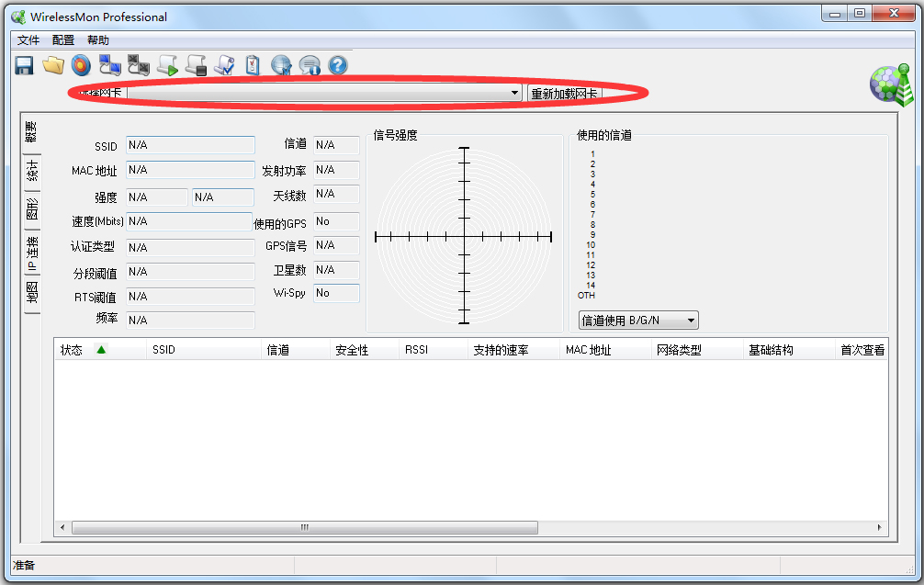Image resolution: width=924 pixels, height=585 pixels.
Task: Switch to the 地图 vertical tab
Action: [32, 292]
